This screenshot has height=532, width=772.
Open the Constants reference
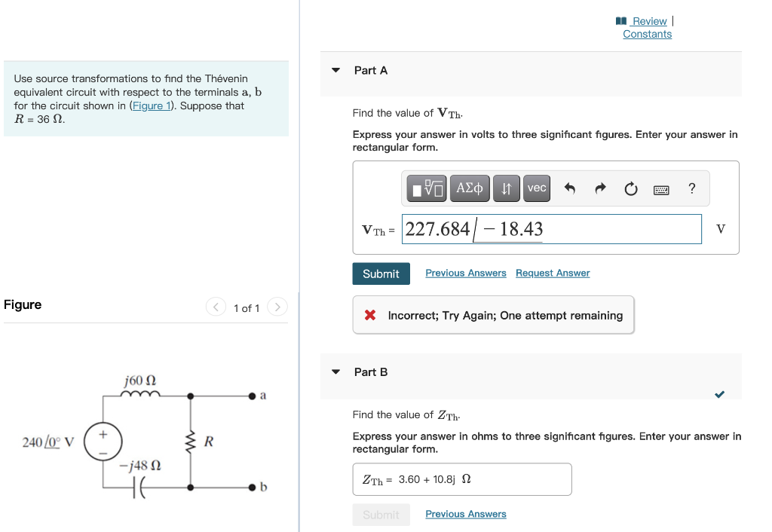[x=646, y=34]
